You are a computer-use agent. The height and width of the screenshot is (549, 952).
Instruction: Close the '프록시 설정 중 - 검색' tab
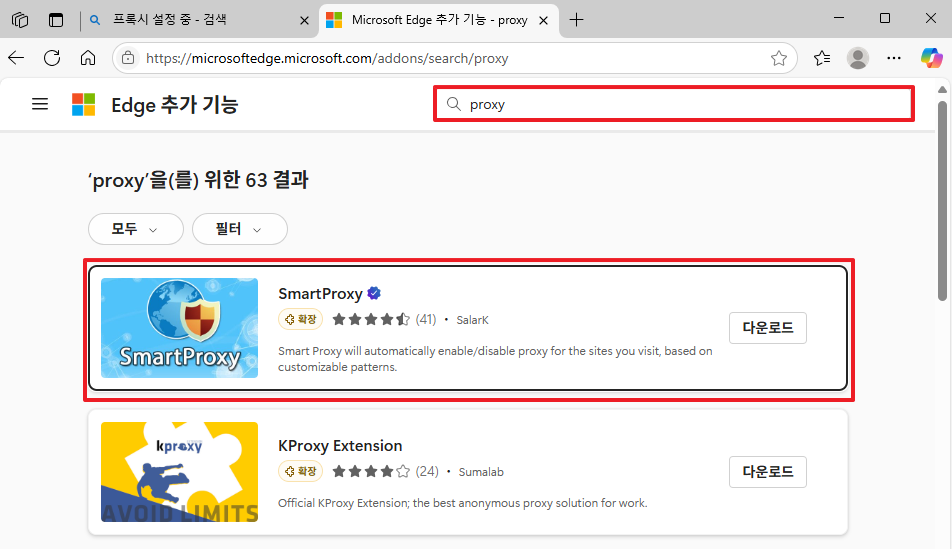(x=304, y=21)
